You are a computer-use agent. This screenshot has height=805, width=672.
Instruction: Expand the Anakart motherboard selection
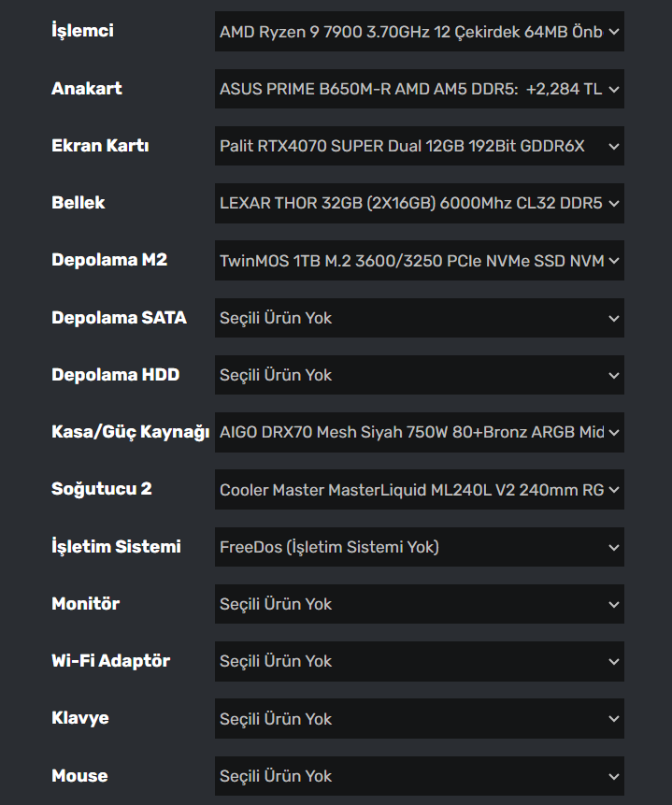419,89
